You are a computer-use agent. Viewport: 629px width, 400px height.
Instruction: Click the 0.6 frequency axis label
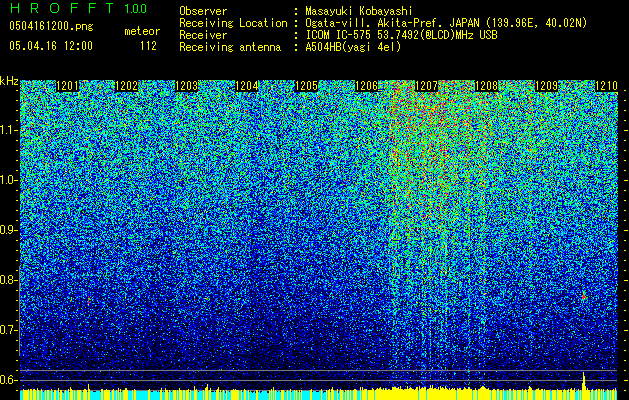8,380
